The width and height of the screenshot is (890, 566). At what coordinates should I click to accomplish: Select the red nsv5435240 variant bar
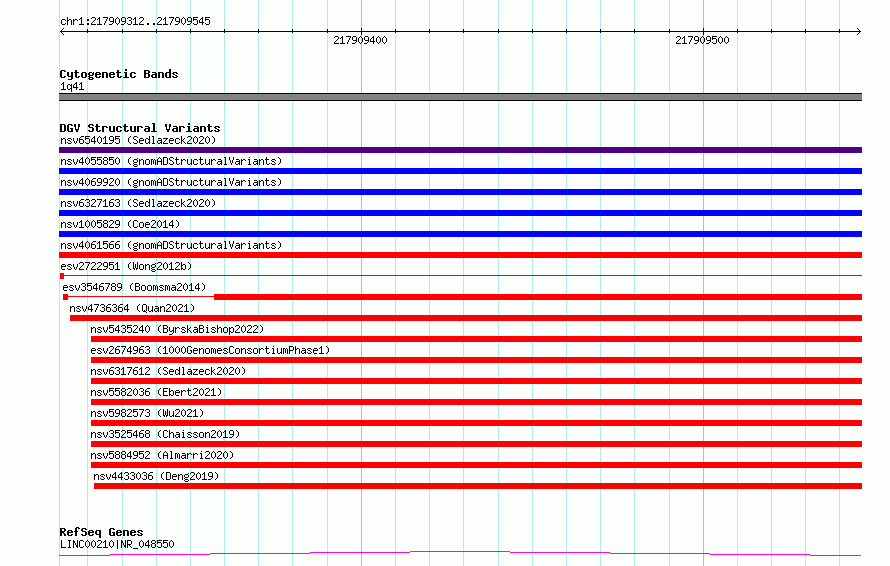click(x=476, y=339)
